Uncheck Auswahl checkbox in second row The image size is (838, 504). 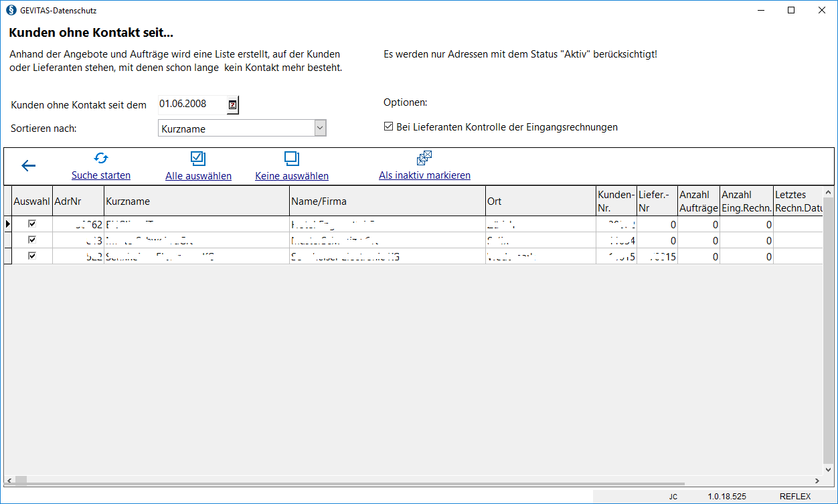32,240
